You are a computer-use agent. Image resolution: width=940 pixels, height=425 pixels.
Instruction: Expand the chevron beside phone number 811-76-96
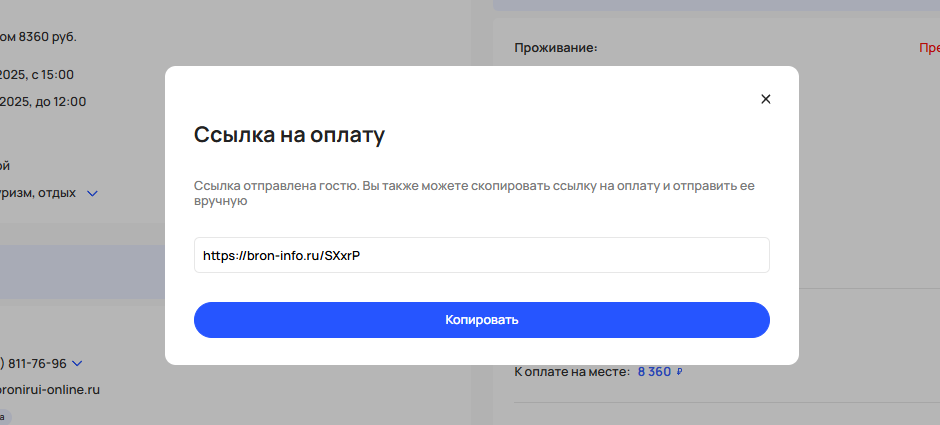[x=77, y=364]
